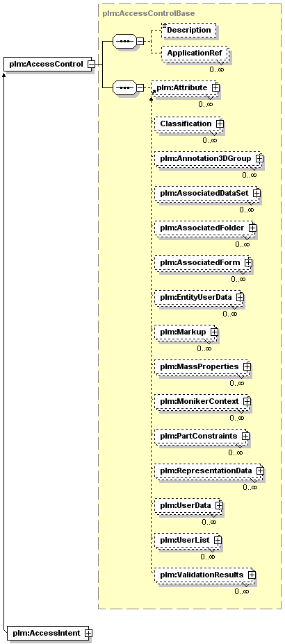This screenshot has height=644, width=285.
Task: Click the lower sequence compositor icon
Action: click(x=124, y=88)
